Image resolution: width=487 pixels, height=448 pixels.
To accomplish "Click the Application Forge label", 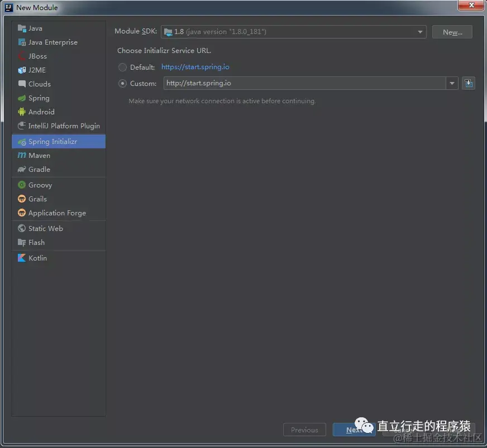I will [x=57, y=213].
